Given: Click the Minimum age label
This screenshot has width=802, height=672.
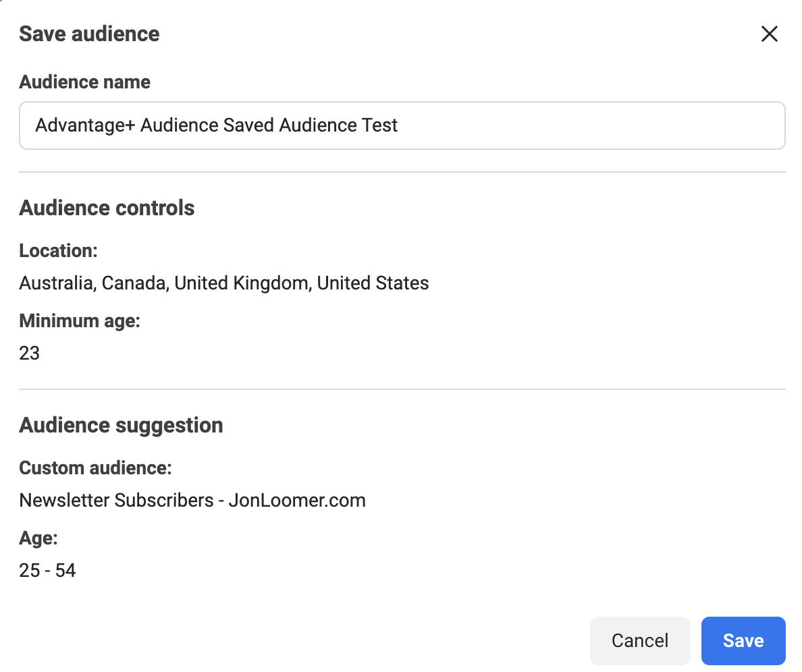Looking at the screenshot, I should [x=79, y=320].
